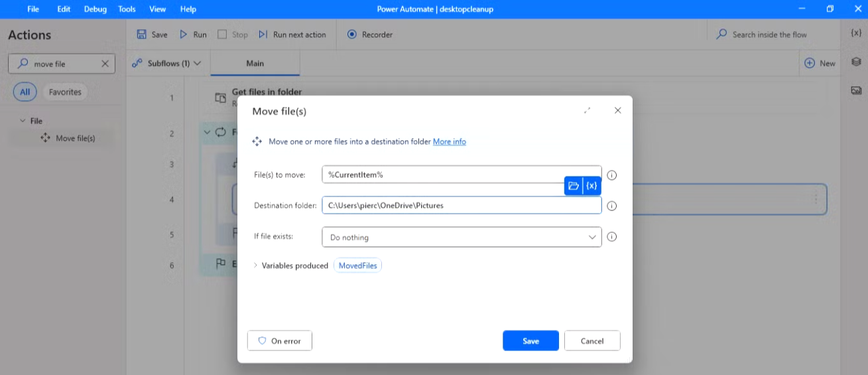Open info icon for Destination folder
Viewport: 868px width, 375px height.
(612, 206)
